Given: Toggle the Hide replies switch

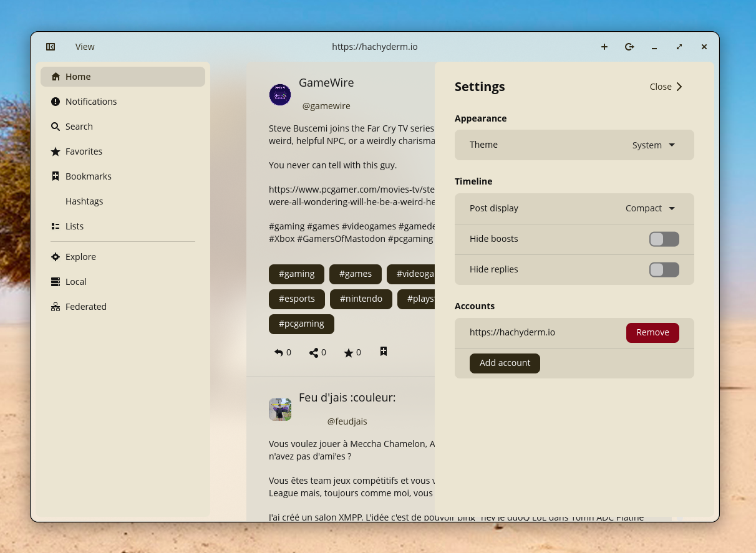Looking at the screenshot, I should pyautogui.click(x=664, y=270).
